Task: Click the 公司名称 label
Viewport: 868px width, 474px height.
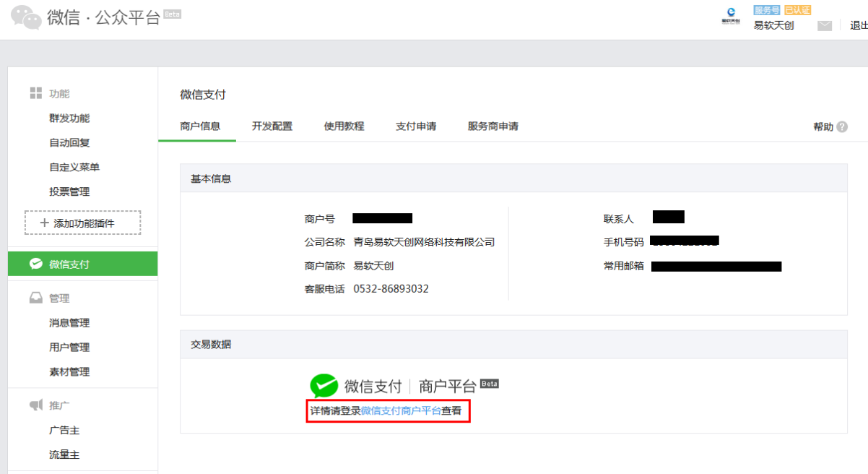Action: [325, 242]
